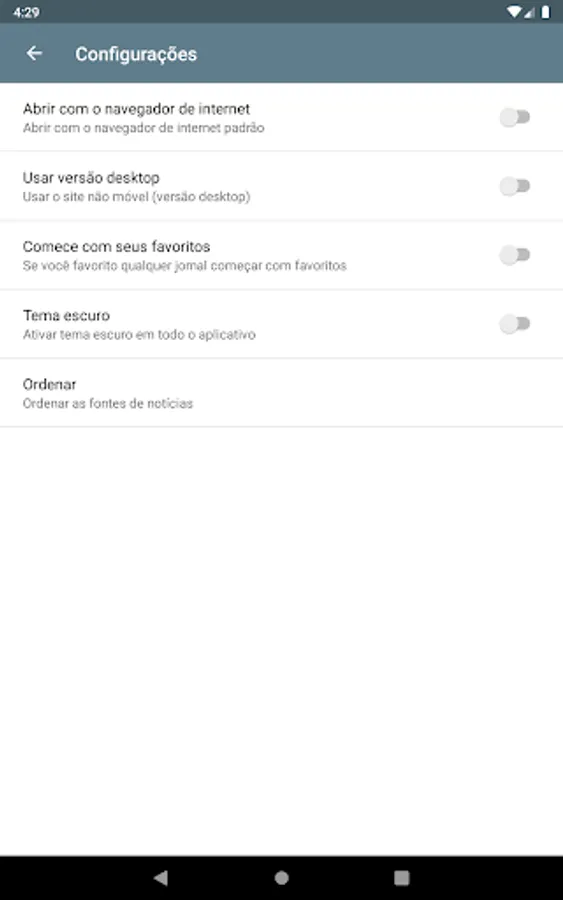This screenshot has width=563, height=900.
Task: Enable the Usar versão desktop switch
Action: (515, 186)
